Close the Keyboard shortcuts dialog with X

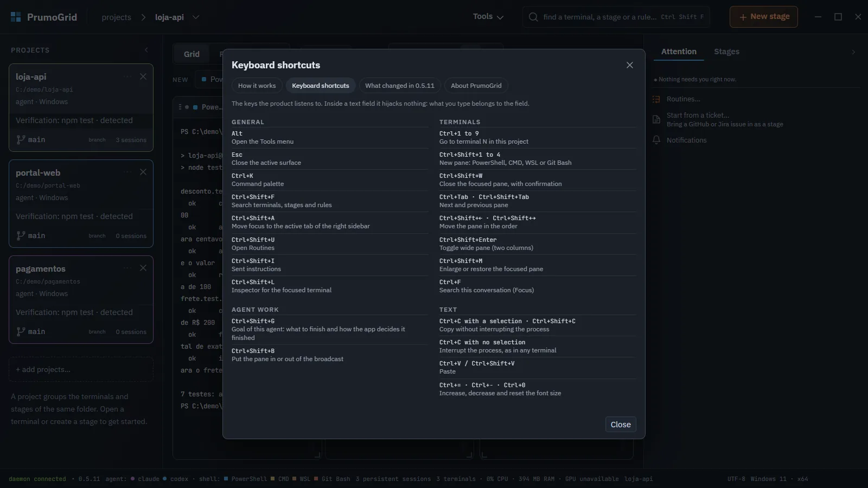629,65
